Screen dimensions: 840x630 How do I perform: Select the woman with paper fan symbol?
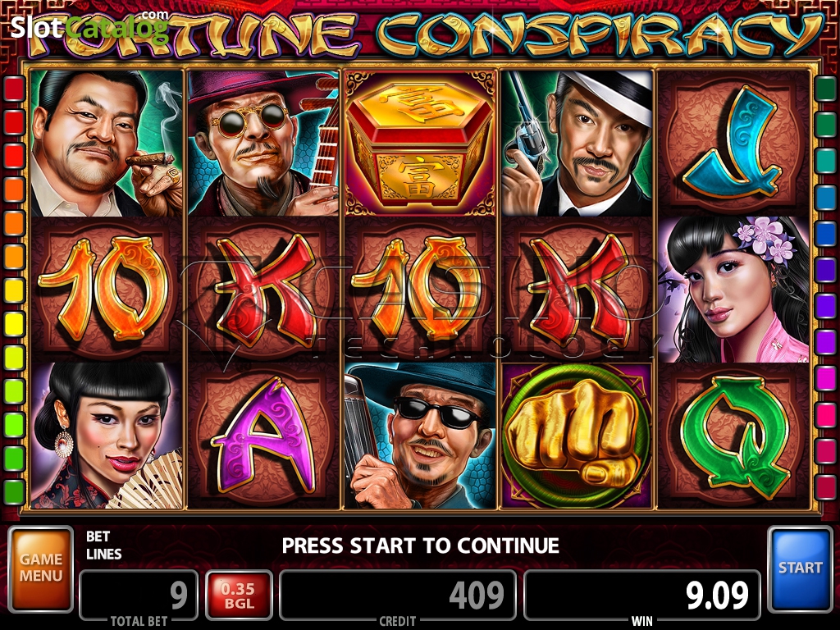point(107,436)
